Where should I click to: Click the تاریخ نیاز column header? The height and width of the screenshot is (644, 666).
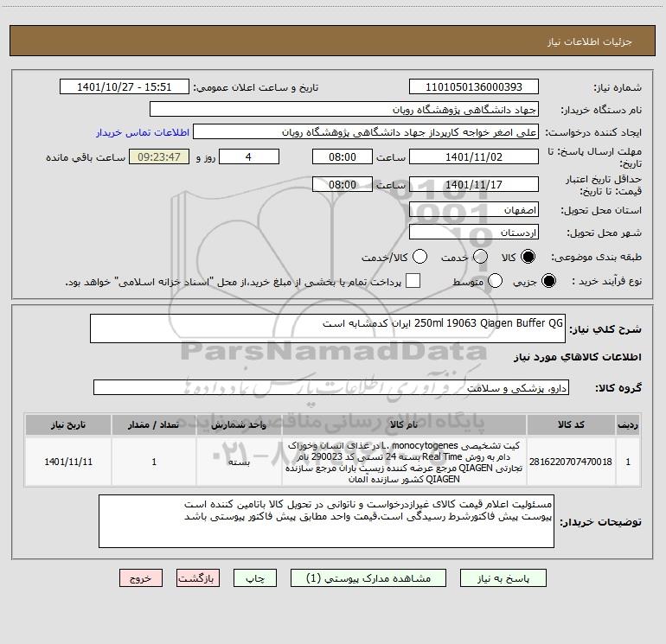(68, 424)
